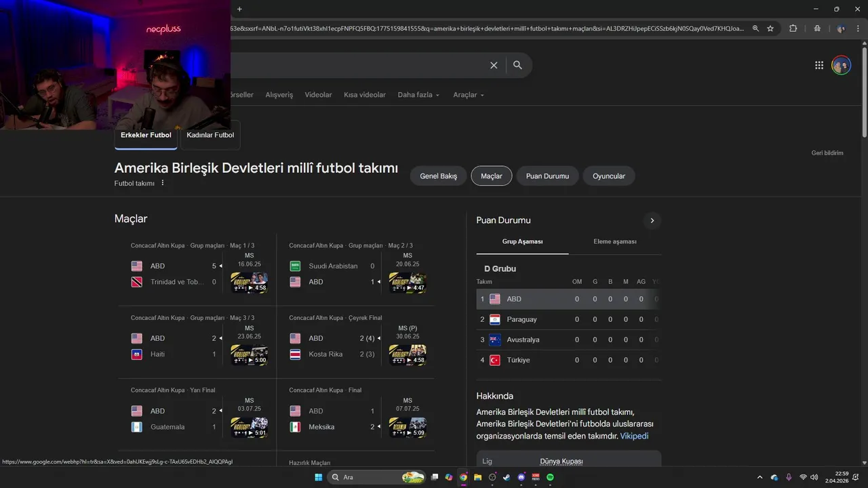Open the Chrome profile avatar in toolbar

click(841, 28)
